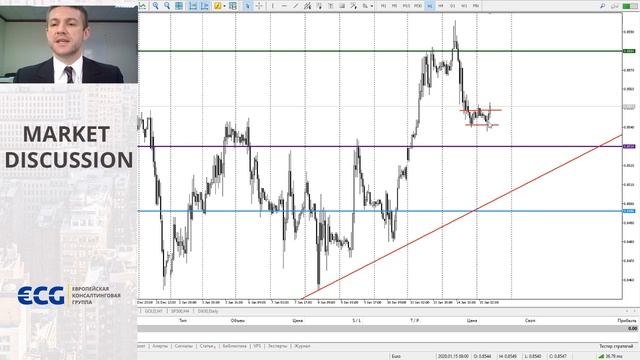Click the line chart type icon
The image size is (640, 360).
(x=142, y=6)
